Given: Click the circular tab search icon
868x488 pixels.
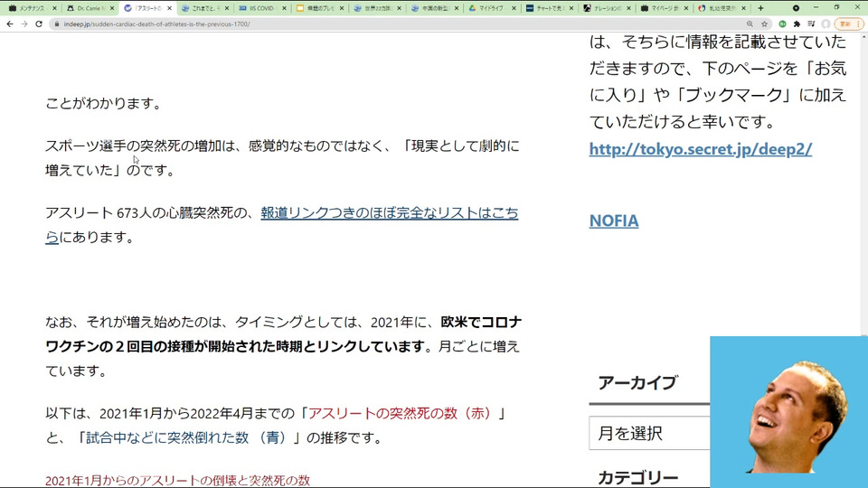Looking at the screenshot, I should coord(796,8).
